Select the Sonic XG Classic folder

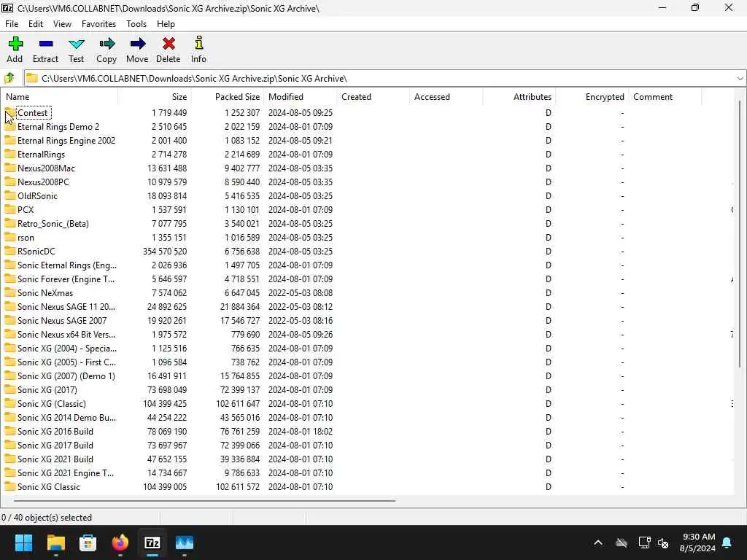click(49, 486)
